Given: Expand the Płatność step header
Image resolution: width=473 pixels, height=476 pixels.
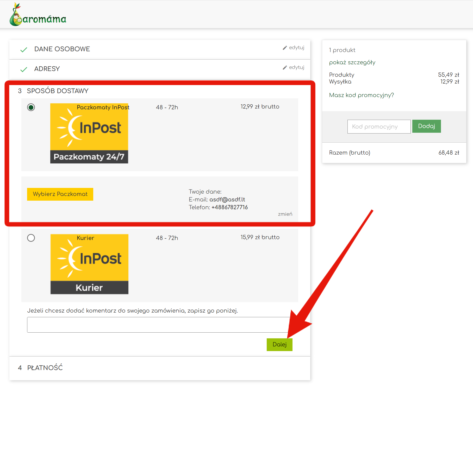Looking at the screenshot, I should tap(45, 368).
